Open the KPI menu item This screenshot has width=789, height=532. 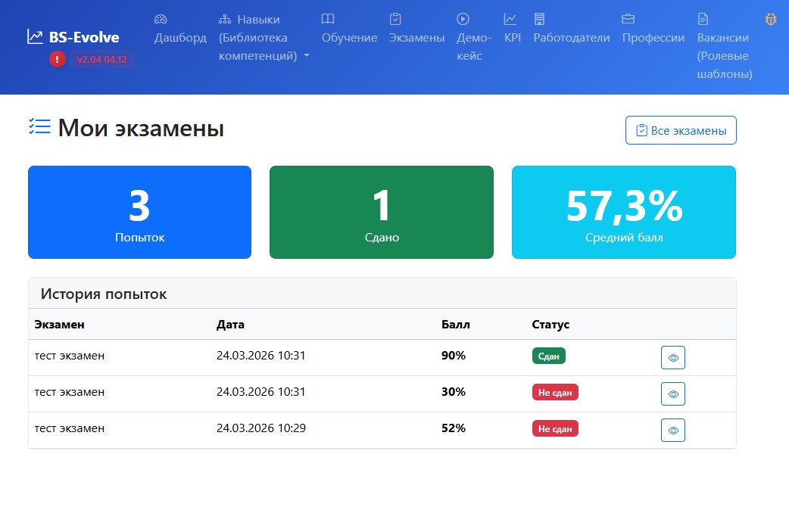coord(513,38)
